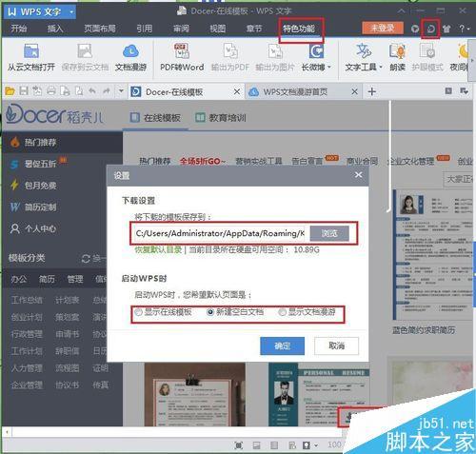Click the 浏览 browse button
The height and width of the screenshot is (454, 476).
(x=329, y=233)
